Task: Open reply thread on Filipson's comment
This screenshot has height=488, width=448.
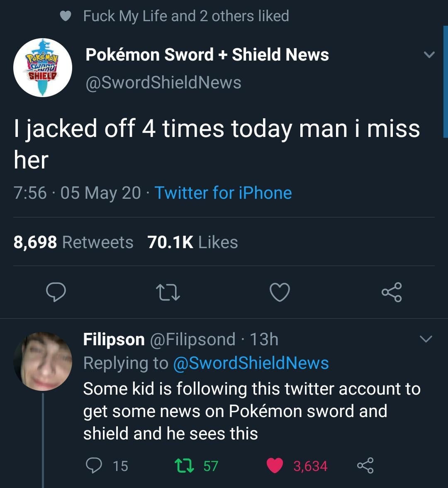Action: [x=95, y=466]
